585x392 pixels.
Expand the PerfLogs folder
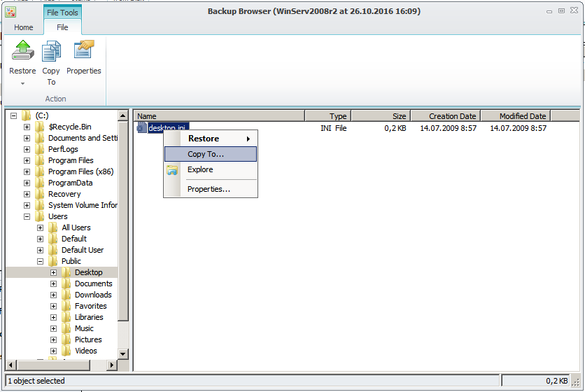27,149
